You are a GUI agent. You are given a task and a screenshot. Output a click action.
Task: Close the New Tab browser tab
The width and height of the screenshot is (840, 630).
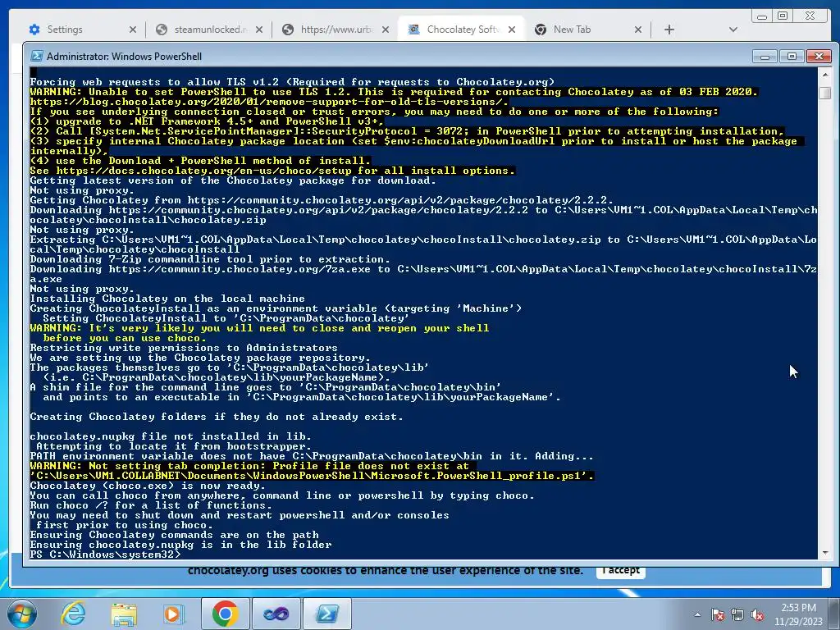click(638, 30)
